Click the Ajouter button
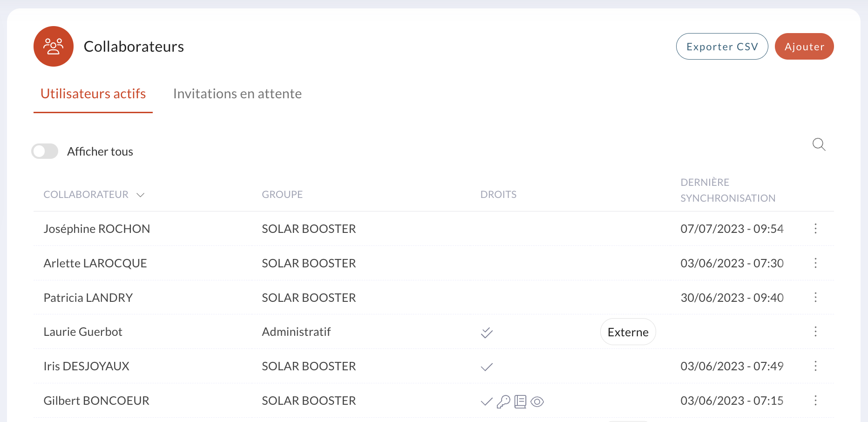868x422 pixels. (804, 47)
